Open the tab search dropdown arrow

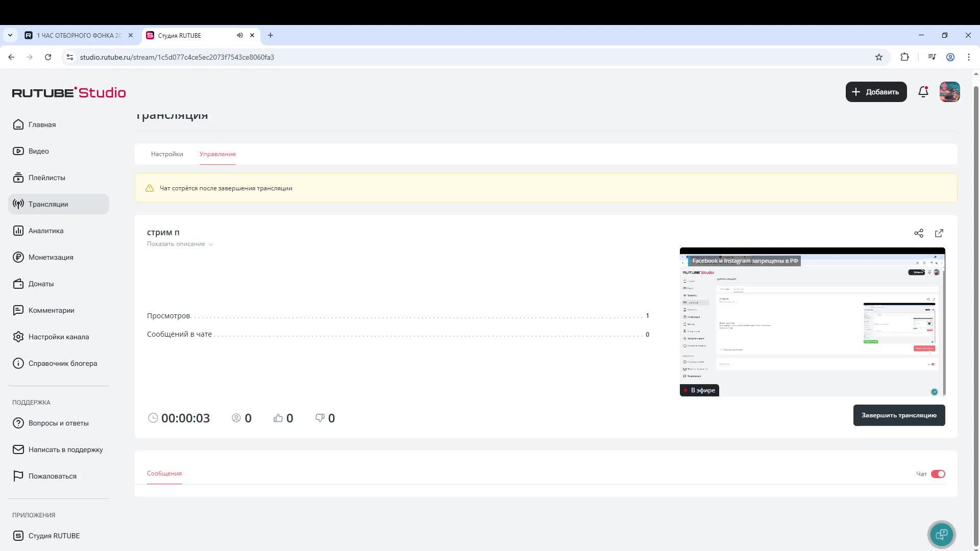pyautogui.click(x=10, y=35)
